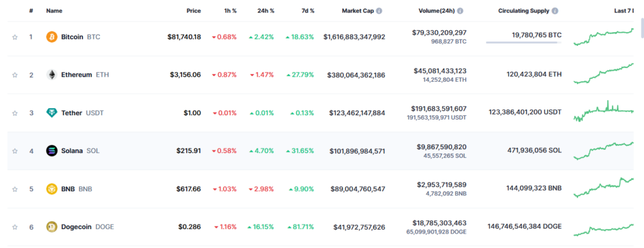Sort by rank # column header
The width and height of the screenshot is (644, 248).
click(x=31, y=11)
